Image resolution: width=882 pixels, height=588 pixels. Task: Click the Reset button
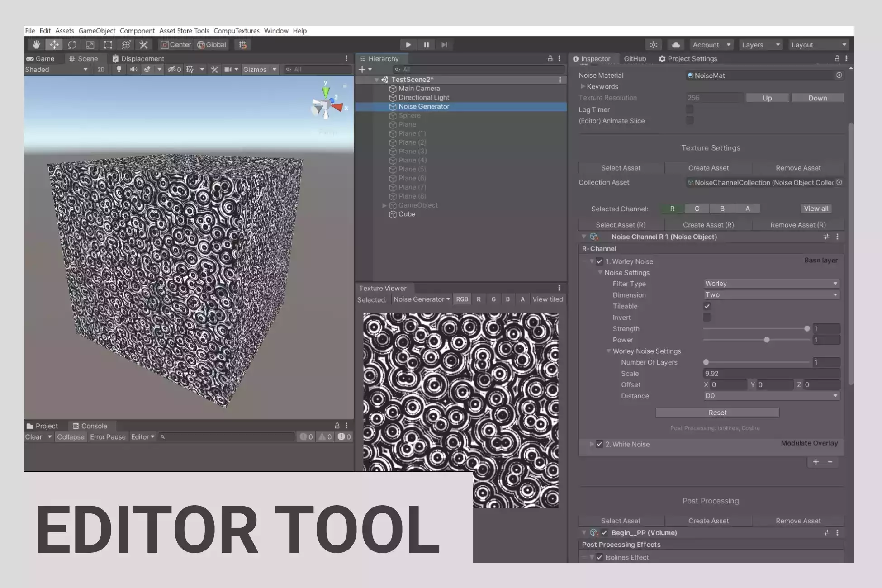tap(717, 413)
